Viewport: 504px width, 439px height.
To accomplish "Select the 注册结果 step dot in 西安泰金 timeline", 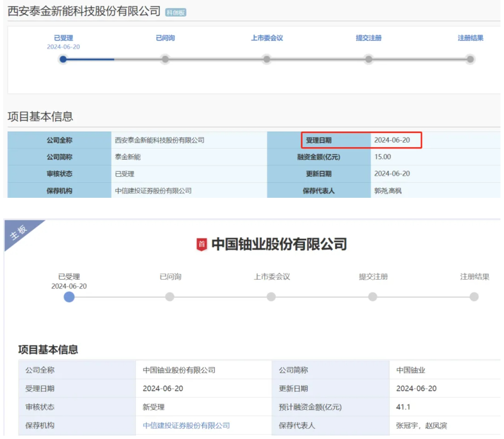I will pyautogui.click(x=470, y=59).
